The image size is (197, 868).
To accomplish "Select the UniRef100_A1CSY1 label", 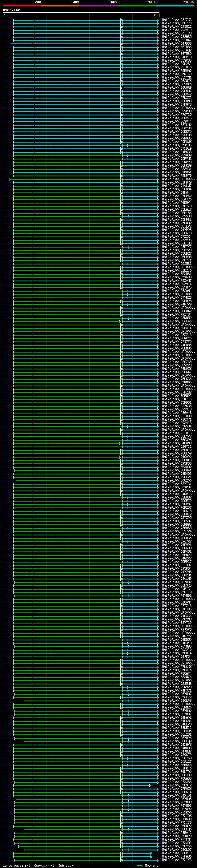I will point(177,419).
